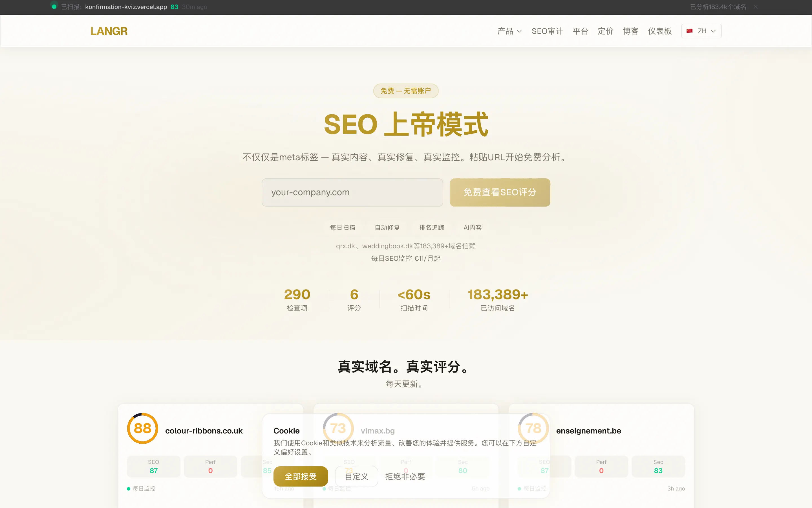Open the ZH language selector
Image resolution: width=812 pixels, height=508 pixels.
tap(701, 31)
